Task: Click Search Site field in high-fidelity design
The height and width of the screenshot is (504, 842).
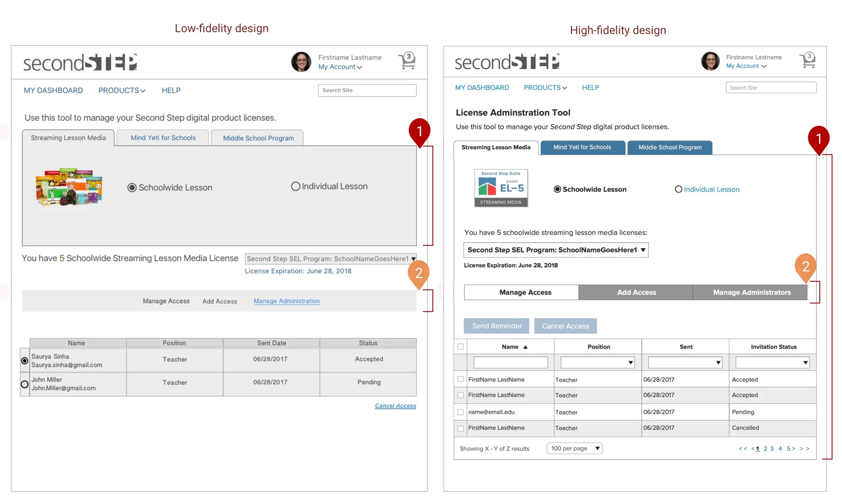Action: coord(771,87)
